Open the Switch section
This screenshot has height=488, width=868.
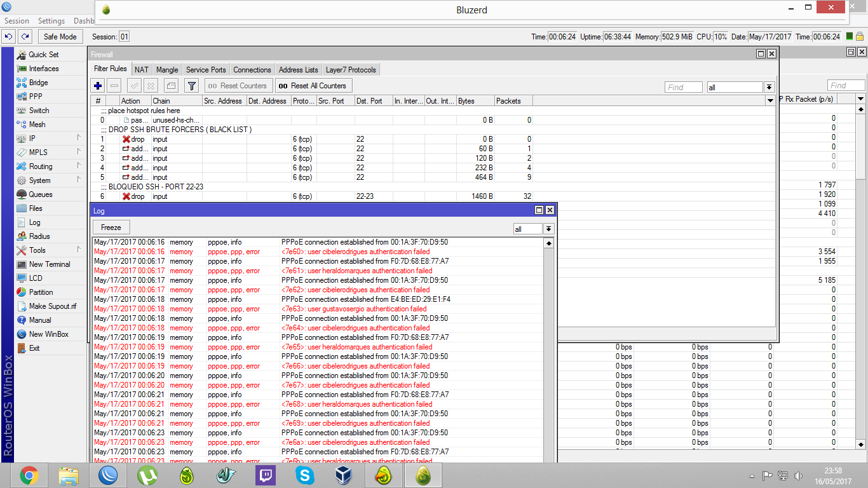click(39, 111)
